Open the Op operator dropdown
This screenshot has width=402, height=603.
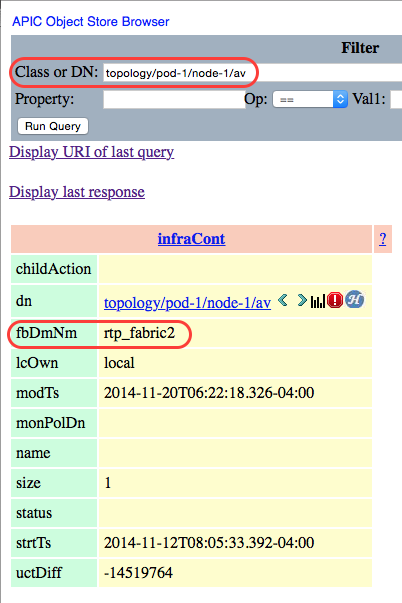310,100
